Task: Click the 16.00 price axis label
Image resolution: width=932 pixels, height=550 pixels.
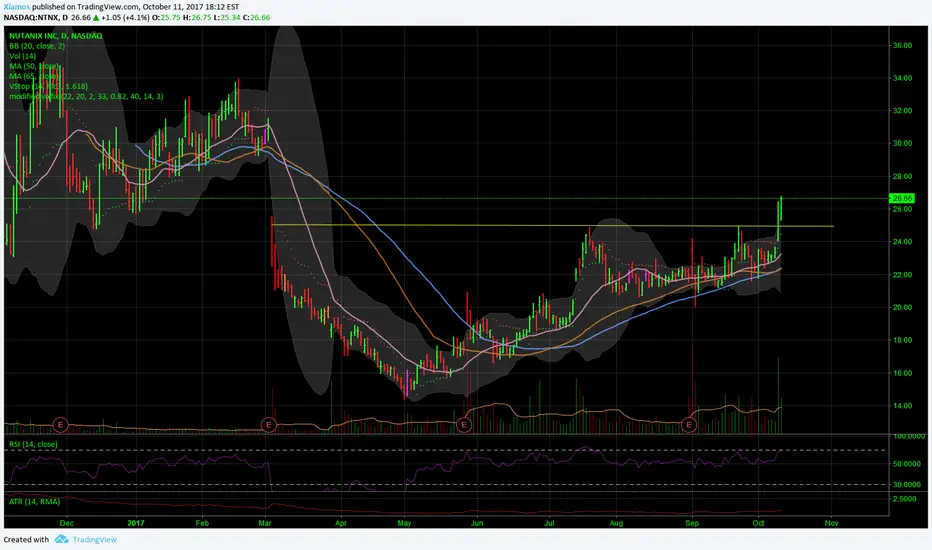Action: [902, 373]
